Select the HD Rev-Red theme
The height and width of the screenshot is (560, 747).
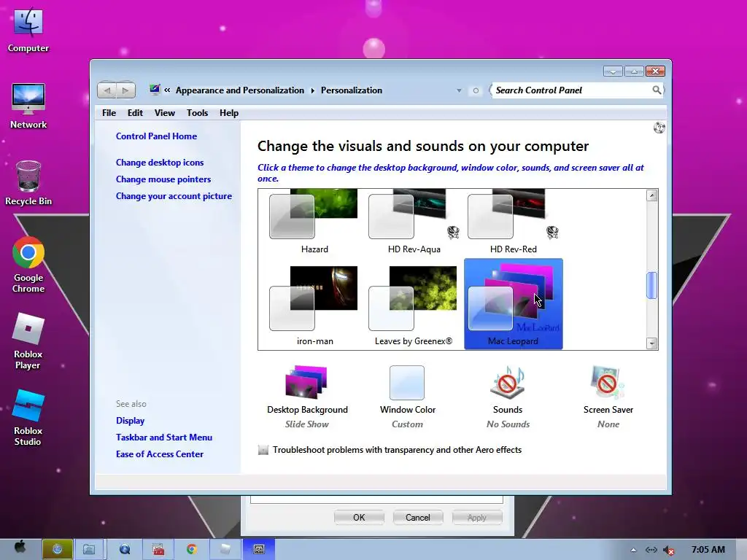[513, 222]
